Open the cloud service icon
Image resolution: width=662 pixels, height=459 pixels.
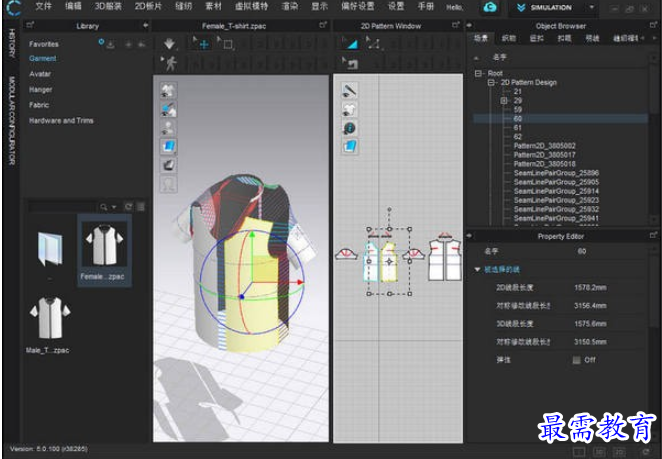tap(490, 7)
